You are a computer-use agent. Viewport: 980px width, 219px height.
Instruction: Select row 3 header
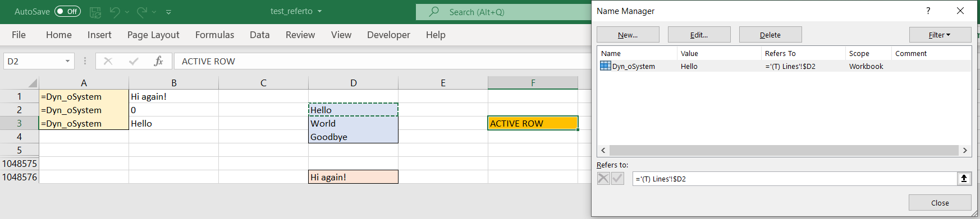pyautogui.click(x=19, y=123)
